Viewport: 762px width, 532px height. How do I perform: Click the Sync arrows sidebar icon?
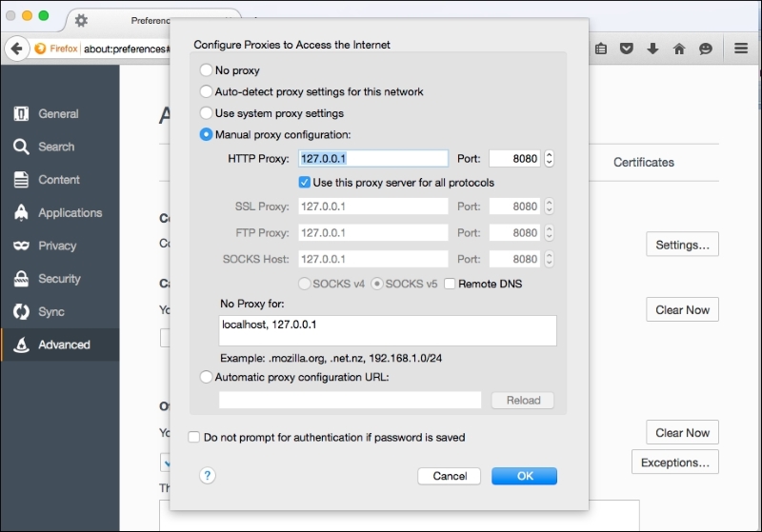click(21, 311)
